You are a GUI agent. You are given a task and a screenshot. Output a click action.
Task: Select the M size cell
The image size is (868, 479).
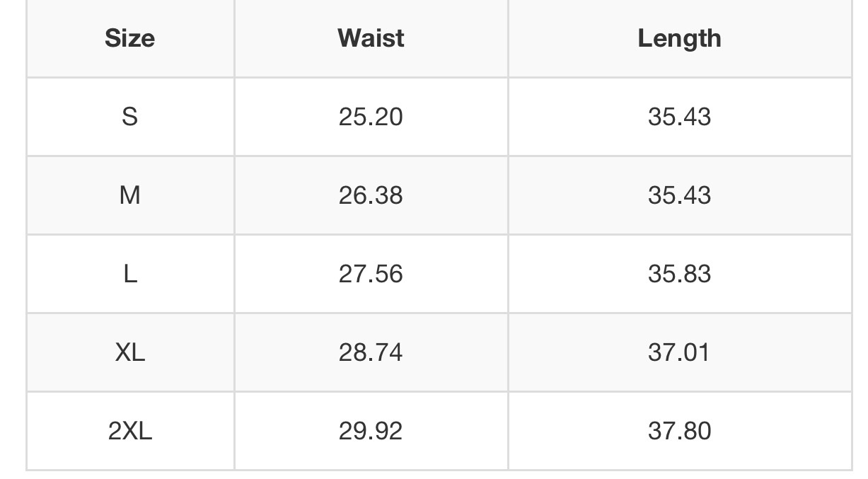click(129, 195)
